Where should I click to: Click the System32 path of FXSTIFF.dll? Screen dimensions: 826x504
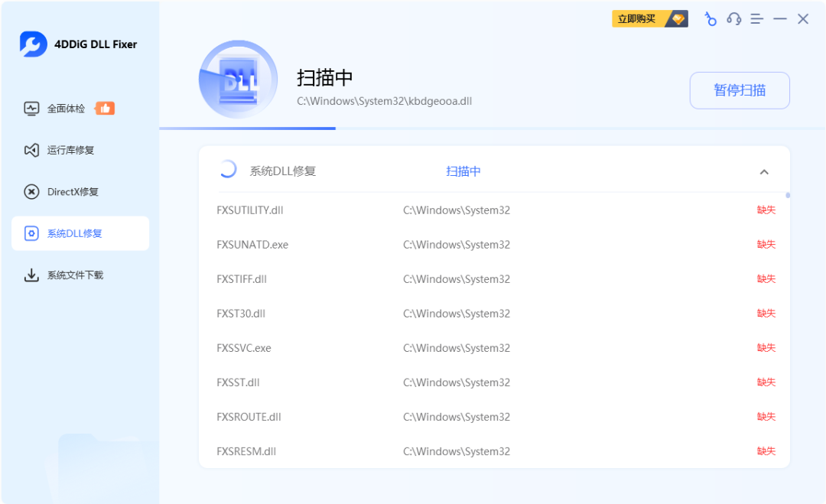point(457,279)
